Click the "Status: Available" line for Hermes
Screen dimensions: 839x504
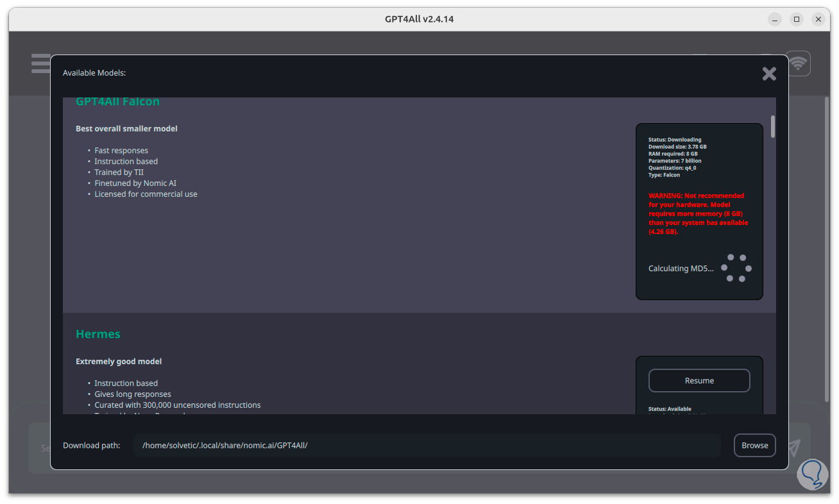[670, 409]
